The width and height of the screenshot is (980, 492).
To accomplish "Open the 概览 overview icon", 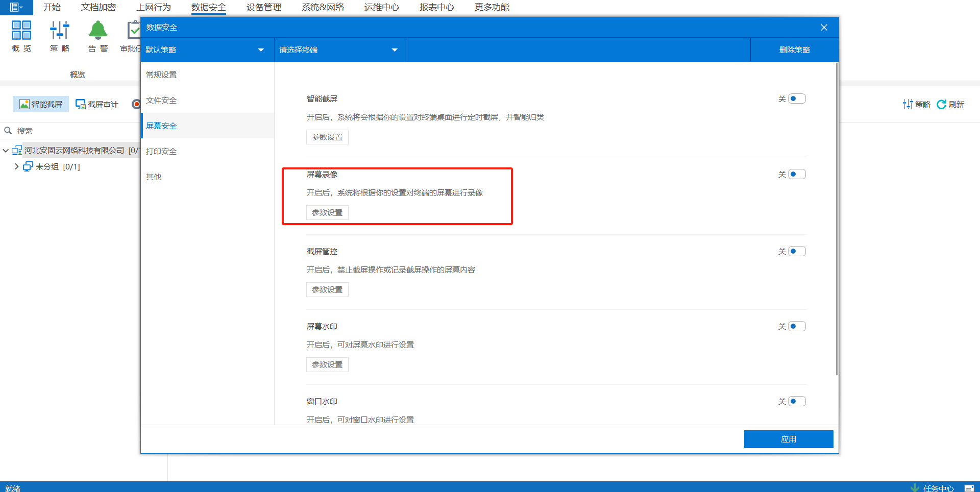I will [21, 31].
